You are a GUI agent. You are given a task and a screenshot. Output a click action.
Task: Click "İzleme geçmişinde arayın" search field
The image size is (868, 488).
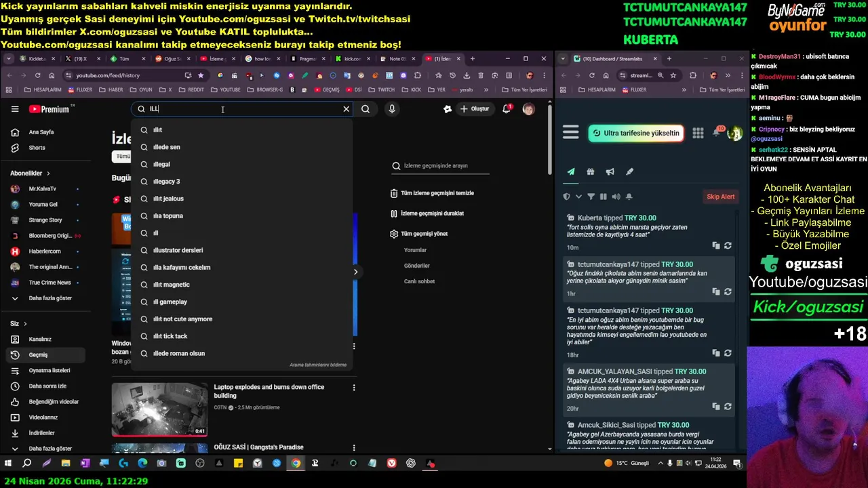point(440,165)
